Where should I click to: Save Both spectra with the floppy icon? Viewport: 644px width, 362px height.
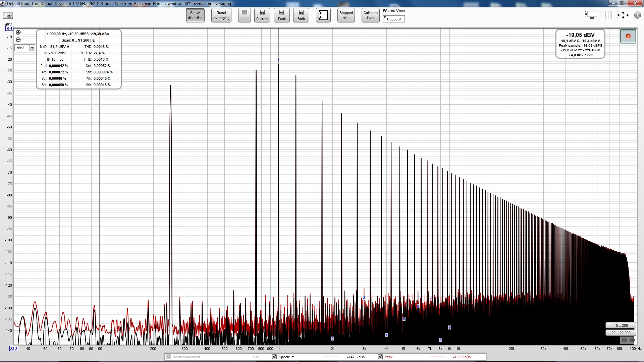pos(301,15)
